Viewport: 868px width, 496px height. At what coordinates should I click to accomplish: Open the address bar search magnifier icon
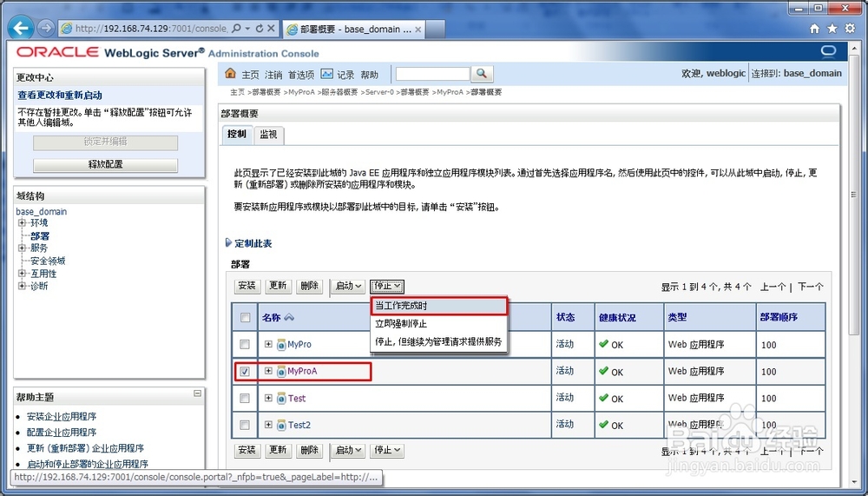tap(236, 29)
